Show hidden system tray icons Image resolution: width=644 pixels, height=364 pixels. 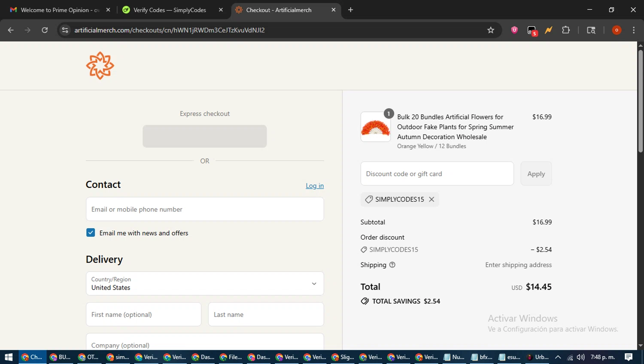[x=558, y=357]
